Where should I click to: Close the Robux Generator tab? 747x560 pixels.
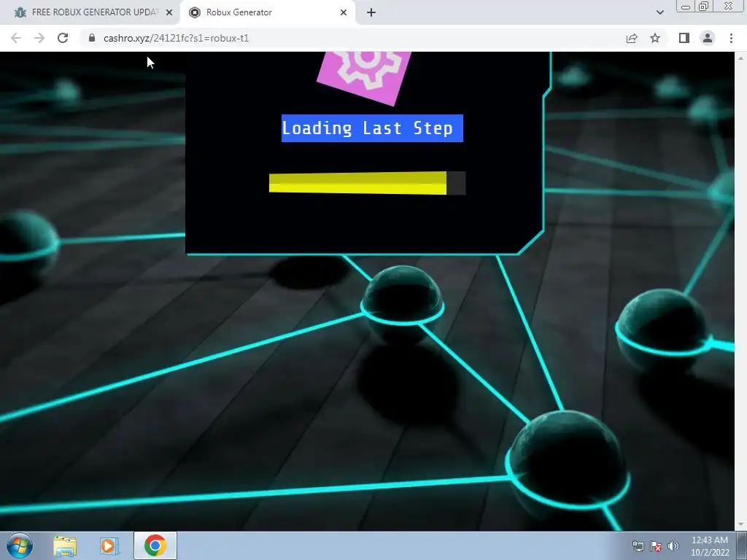click(x=344, y=12)
